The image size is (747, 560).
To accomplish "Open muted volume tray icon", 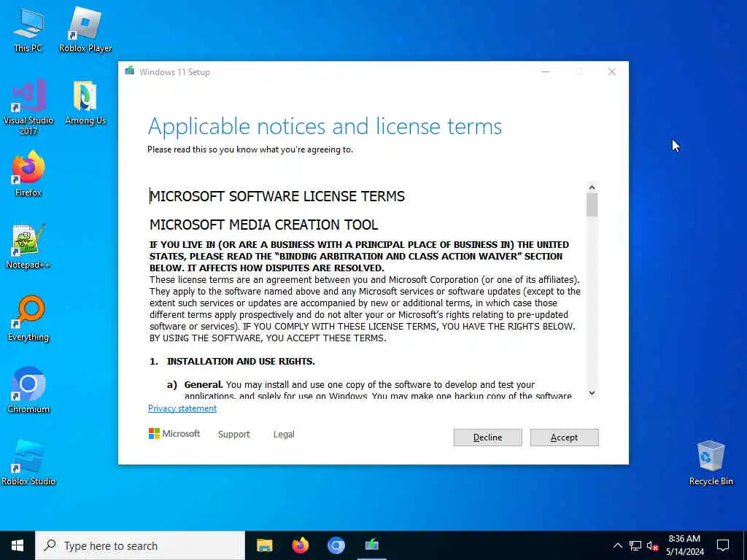I will [x=652, y=545].
